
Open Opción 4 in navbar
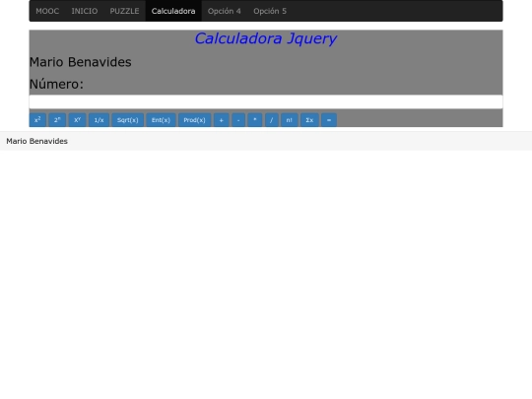click(225, 11)
